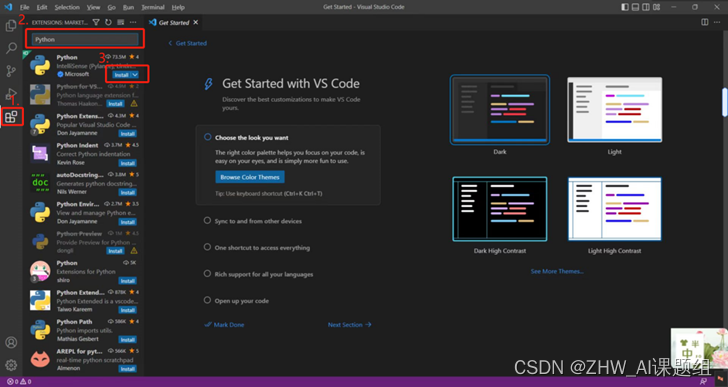
Task: Click the split editor icon
Action: pos(705,22)
